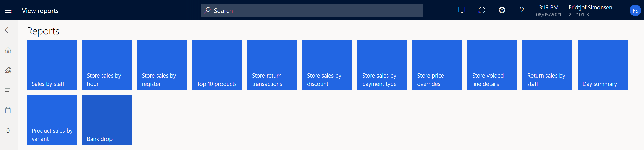Open the hamburger navigation menu
This screenshot has height=150, width=644.
point(8,11)
